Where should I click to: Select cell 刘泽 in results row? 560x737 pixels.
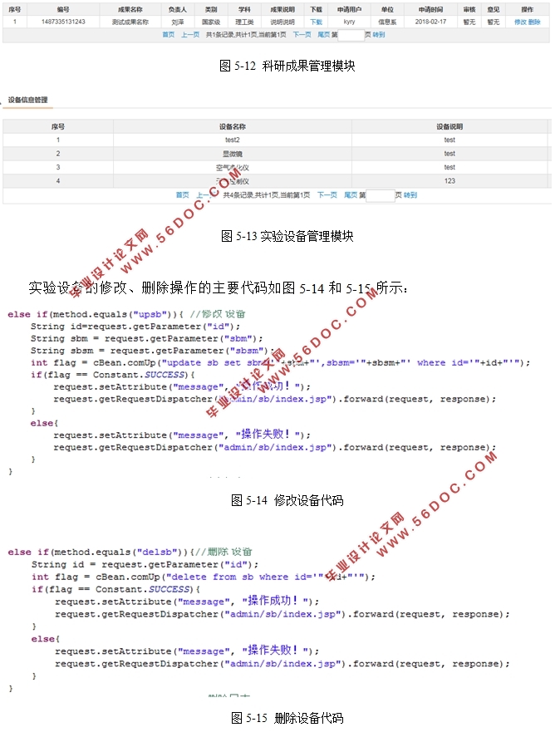[x=177, y=22]
